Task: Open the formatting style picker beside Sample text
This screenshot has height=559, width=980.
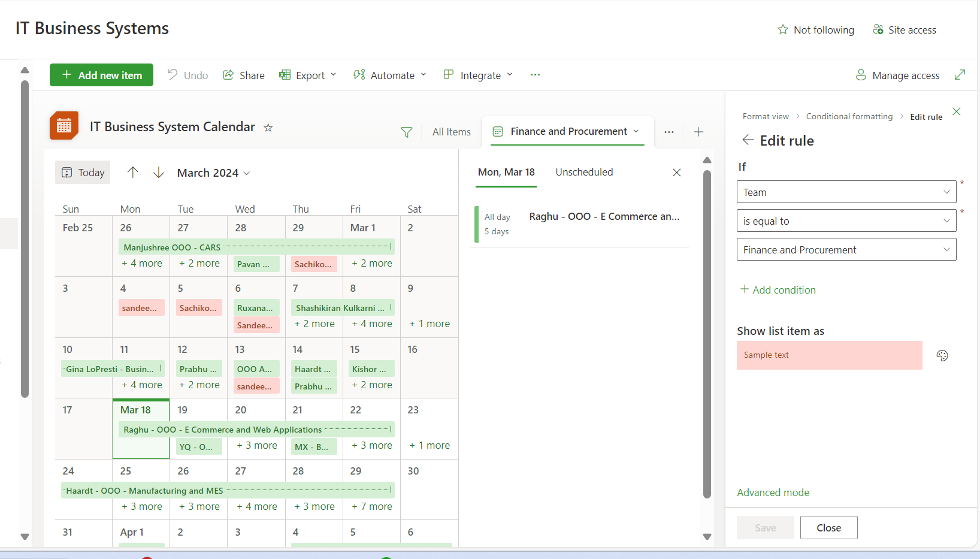Action: [942, 355]
